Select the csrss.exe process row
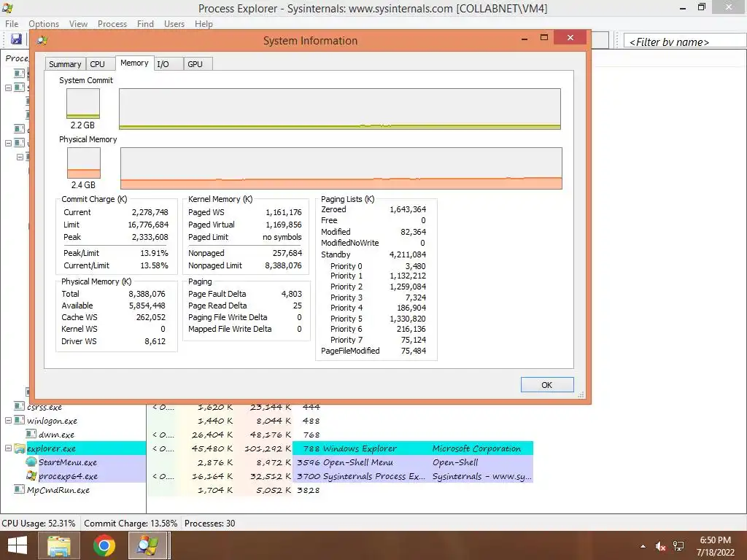747x560 pixels. (x=267, y=407)
